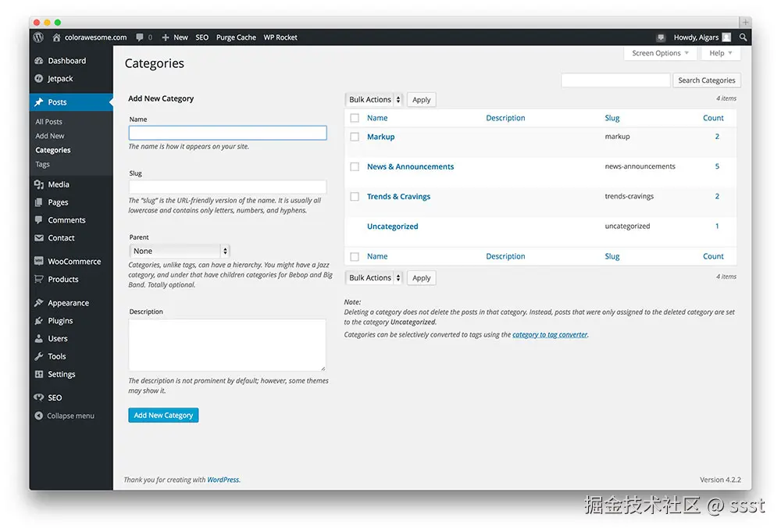The width and height of the screenshot is (781, 532).
Task: Click the Plugins plug icon
Action: [39, 321]
